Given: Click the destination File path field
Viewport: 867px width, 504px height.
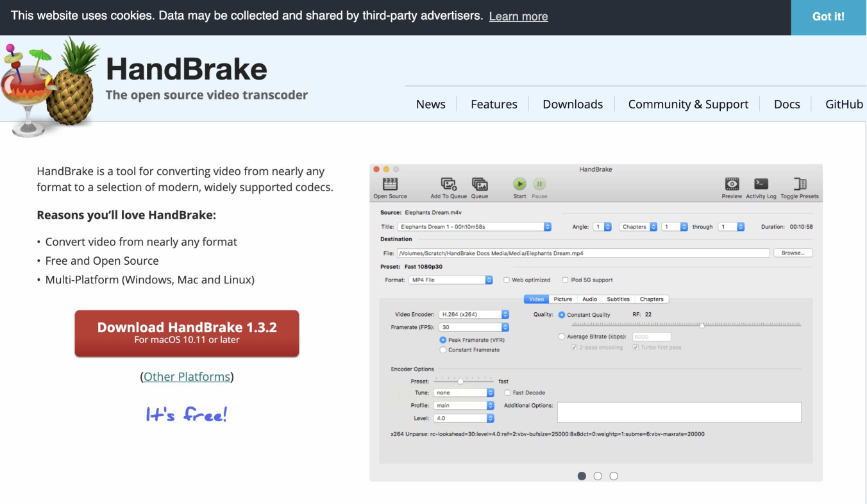Looking at the screenshot, I should pyautogui.click(x=583, y=253).
